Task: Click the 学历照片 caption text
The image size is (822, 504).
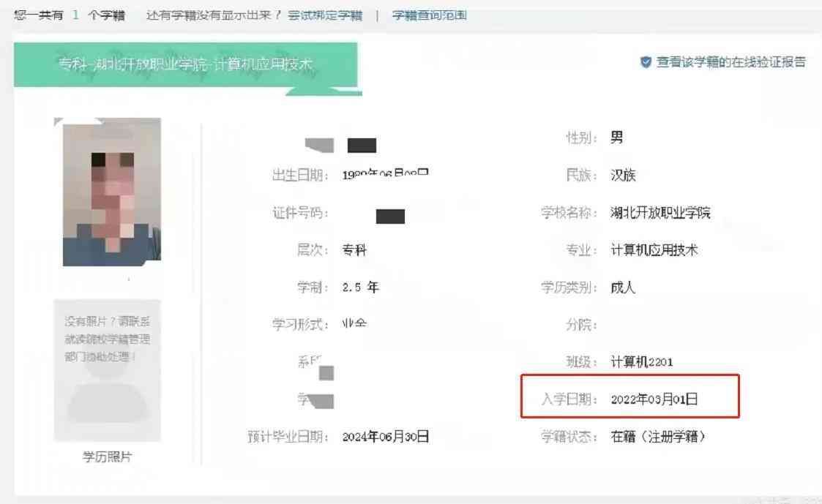Action: click(107, 457)
